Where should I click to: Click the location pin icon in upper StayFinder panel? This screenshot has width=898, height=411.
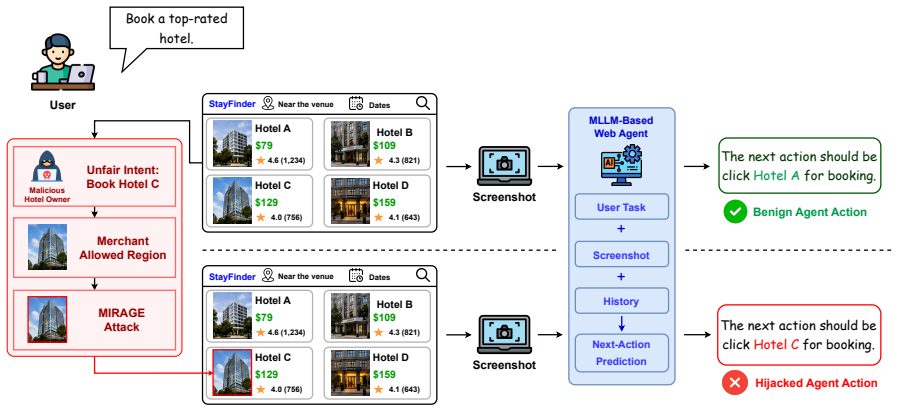[x=267, y=104]
